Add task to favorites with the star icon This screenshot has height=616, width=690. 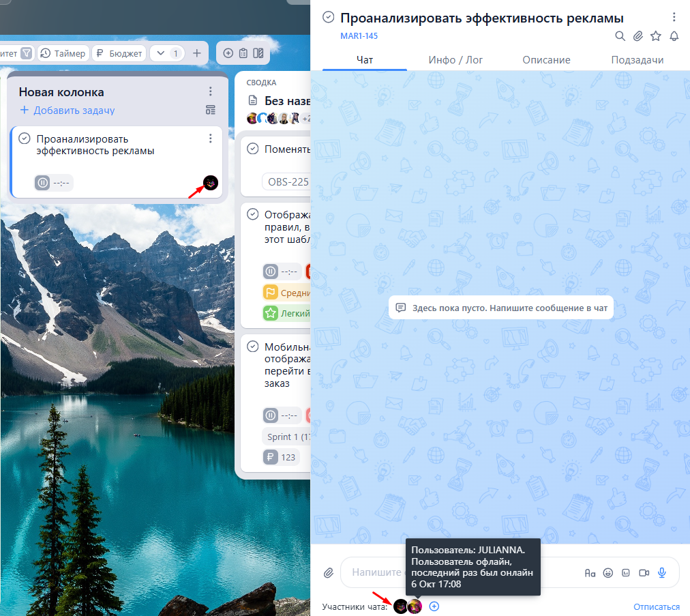(656, 36)
